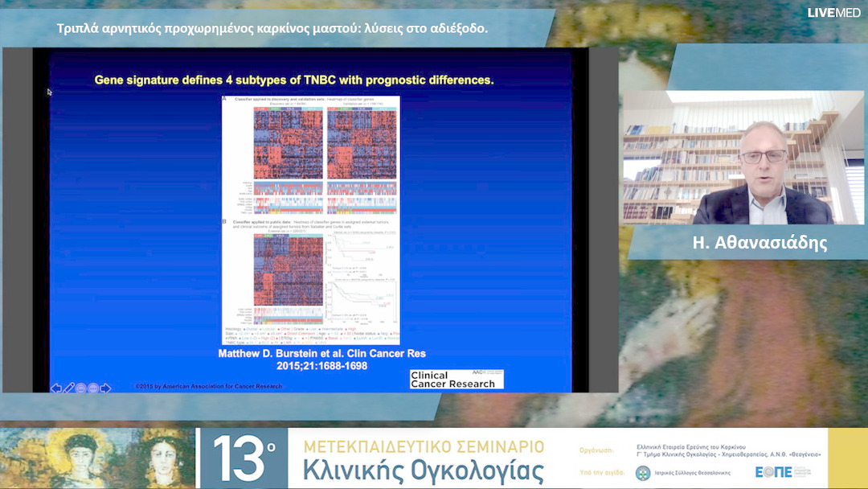This screenshot has height=489, width=868.
Task: Click the slide title about TNBC subtypes
Action: pos(296,79)
